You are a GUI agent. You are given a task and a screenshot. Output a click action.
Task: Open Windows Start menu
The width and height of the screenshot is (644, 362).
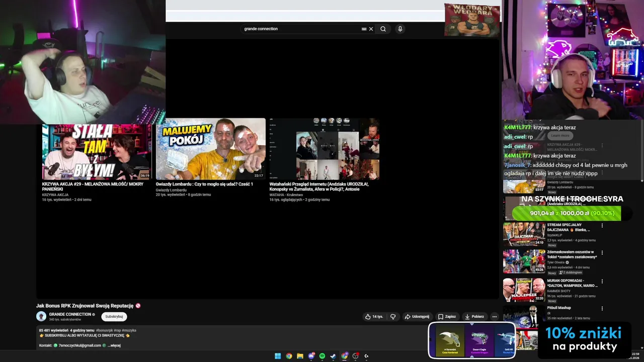click(277, 356)
